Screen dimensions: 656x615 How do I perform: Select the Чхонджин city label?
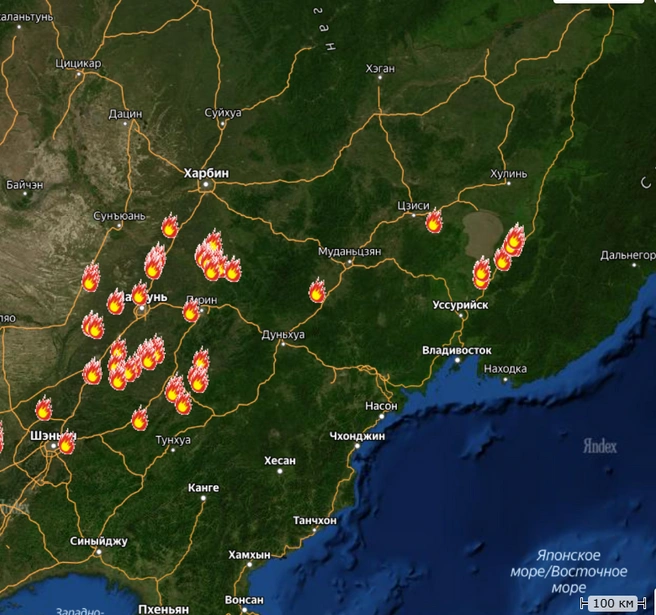coord(357,436)
